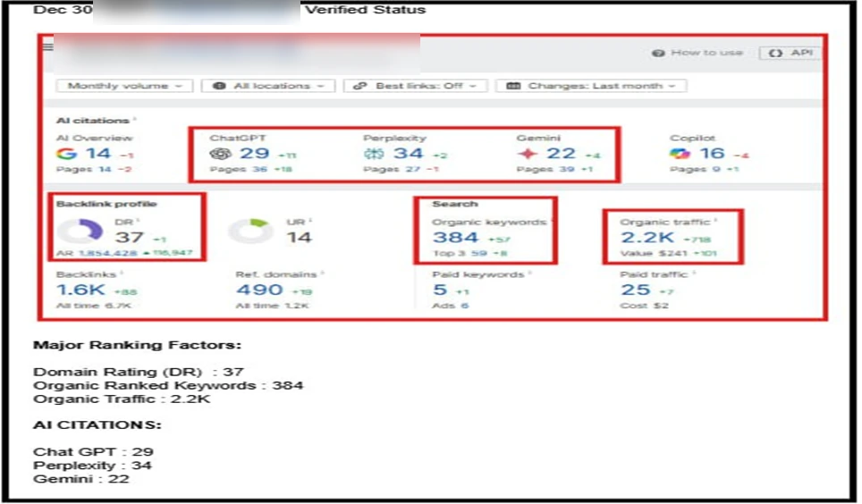Open the hamburger menu icon
Image resolution: width=862 pixels, height=504 pixels.
48,46
